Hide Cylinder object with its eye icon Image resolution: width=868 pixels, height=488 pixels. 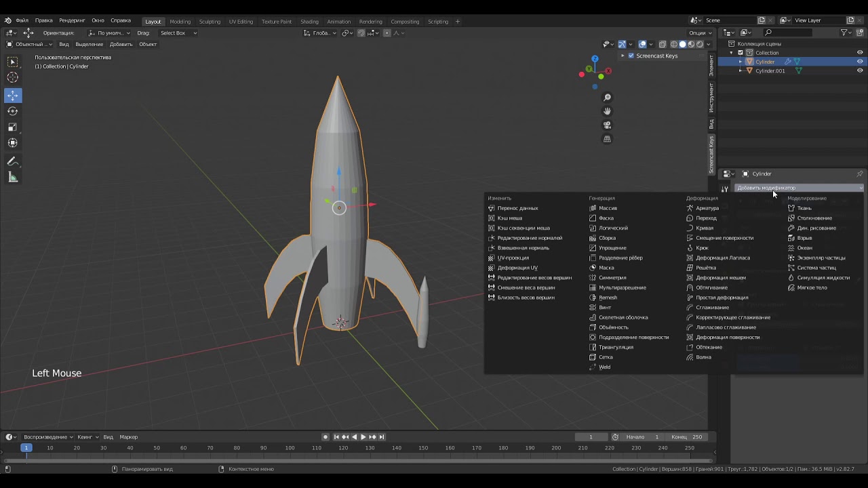(860, 62)
